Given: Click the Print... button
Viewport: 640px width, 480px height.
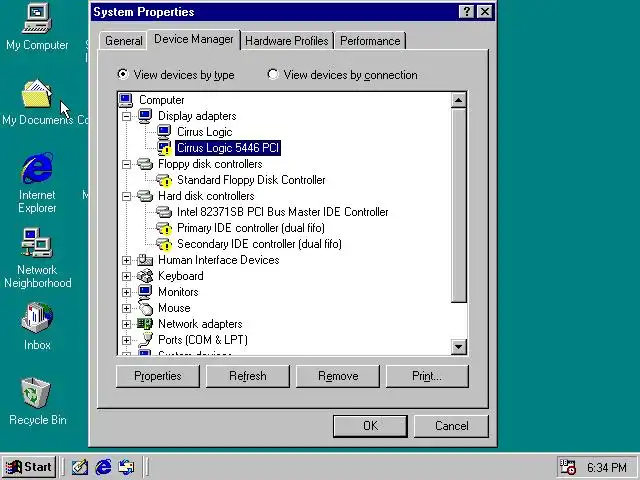Looking at the screenshot, I should tap(427, 376).
